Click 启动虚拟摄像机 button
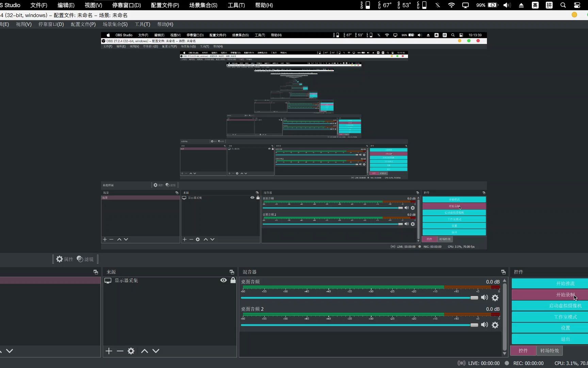Image resolution: width=588 pixels, height=368 pixels. click(x=550, y=306)
